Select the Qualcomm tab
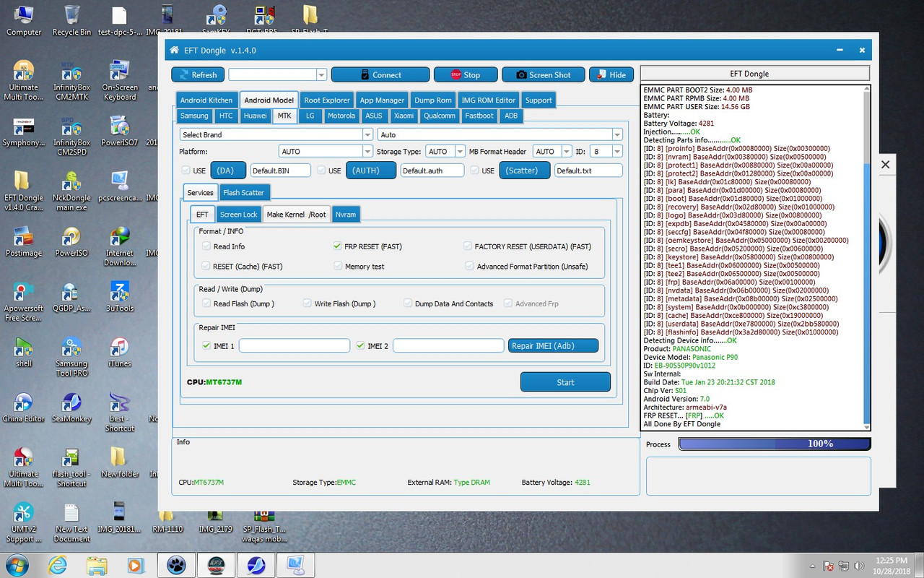 click(x=440, y=116)
